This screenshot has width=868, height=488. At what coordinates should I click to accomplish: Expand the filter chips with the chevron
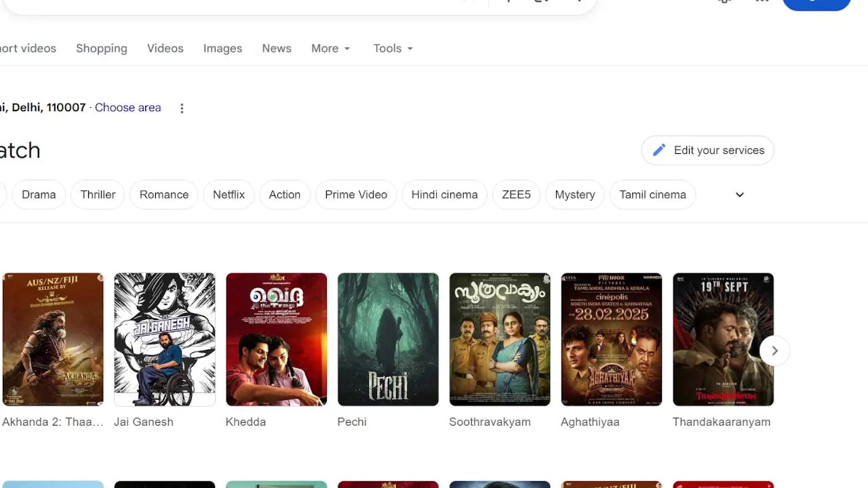tap(740, 195)
